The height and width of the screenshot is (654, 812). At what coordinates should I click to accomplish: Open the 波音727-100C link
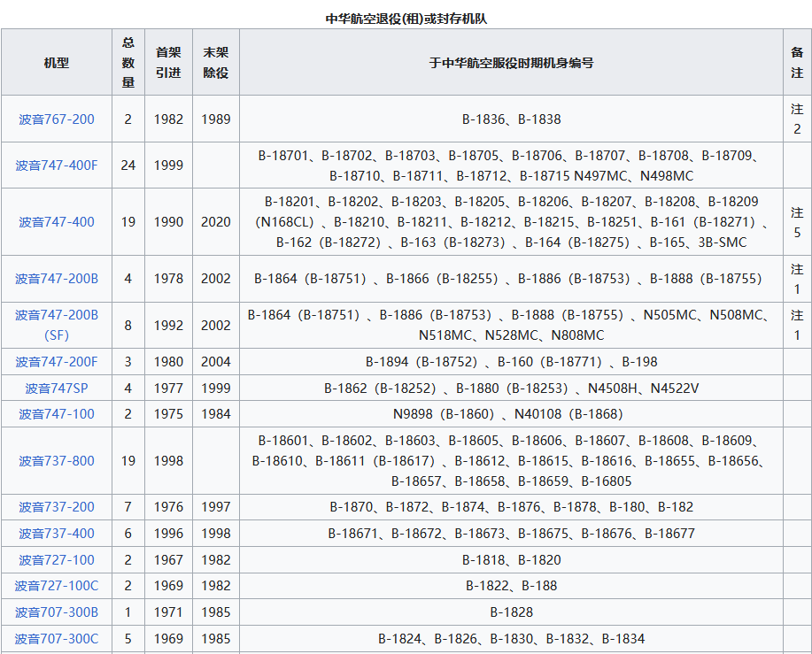click(x=57, y=586)
